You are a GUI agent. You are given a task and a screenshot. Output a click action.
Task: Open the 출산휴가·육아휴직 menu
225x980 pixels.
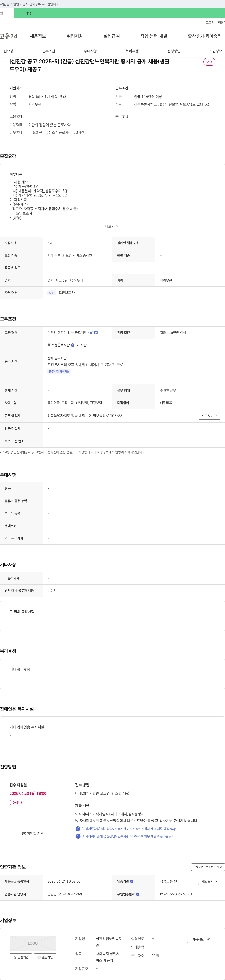[x=205, y=36]
